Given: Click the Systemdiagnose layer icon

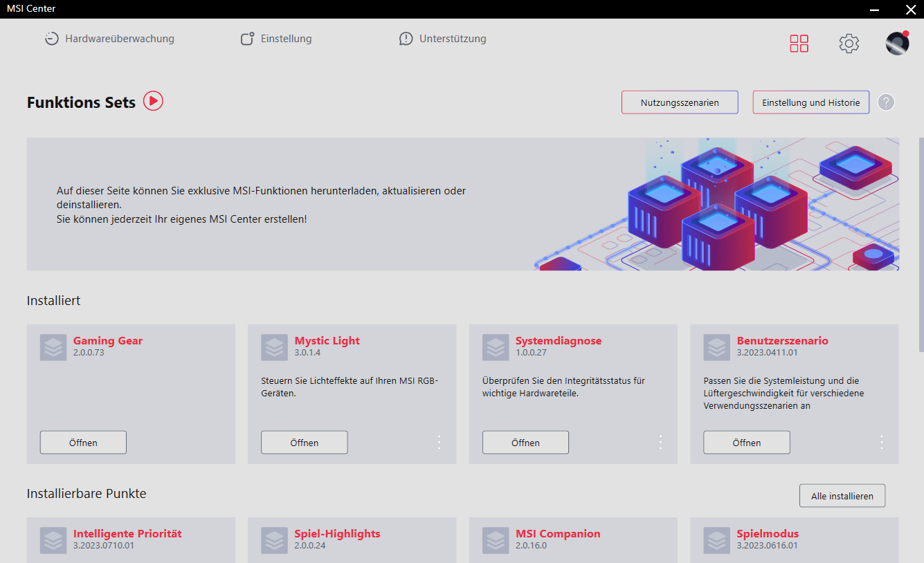Looking at the screenshot, I should tap(496, 347).
